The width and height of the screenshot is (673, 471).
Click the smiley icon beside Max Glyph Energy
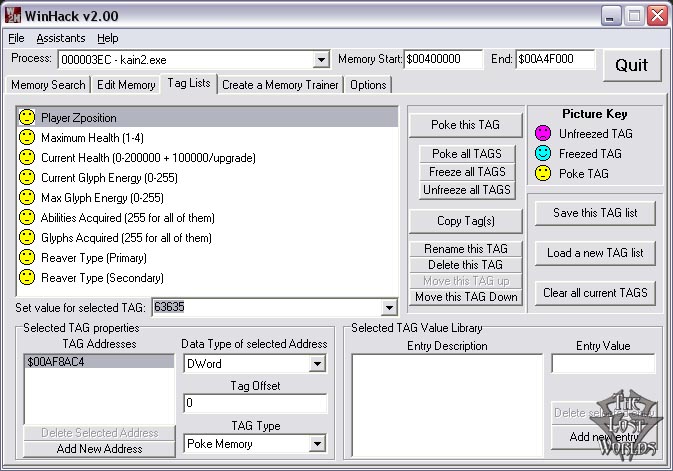(x=27, y=198)
